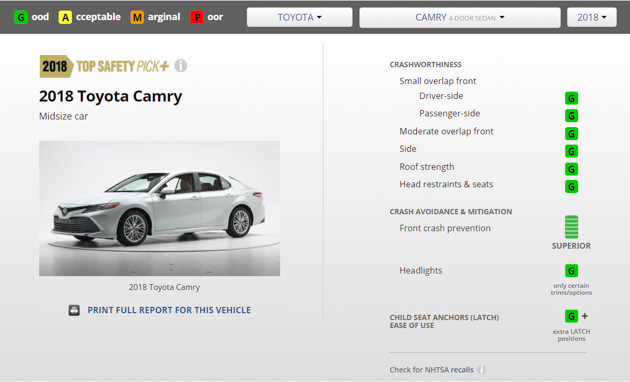The height and width of the screenshot is (382, 630).
Task: Click the Driver-side G rating icon
Action: click(x=571, y=98)
